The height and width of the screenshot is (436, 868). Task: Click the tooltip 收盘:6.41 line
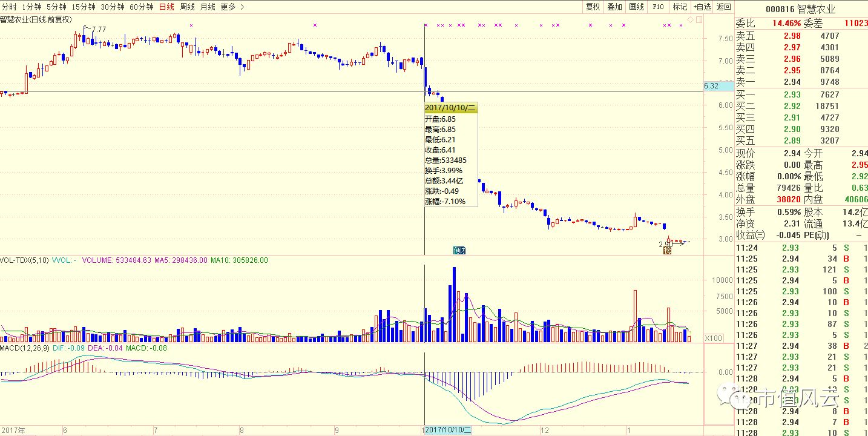click(x=439, y=150)
